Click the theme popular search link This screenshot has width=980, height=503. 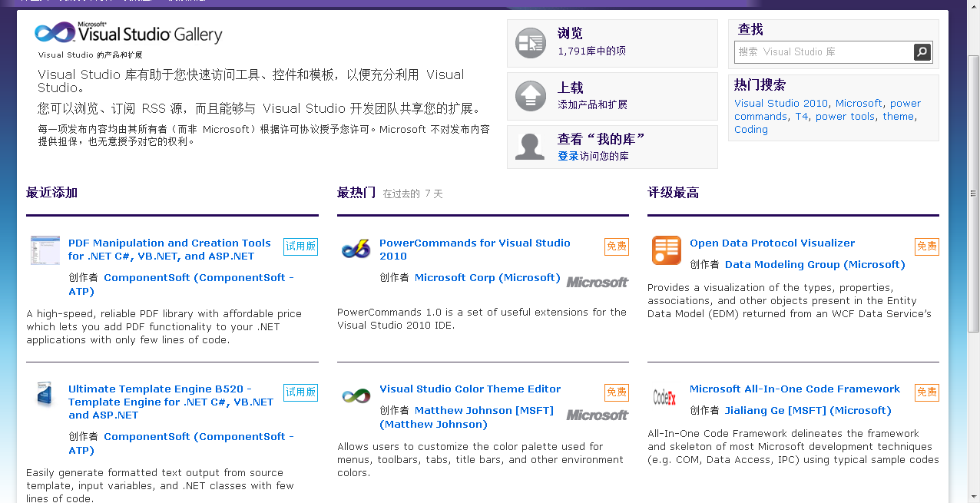(x=898, y=116)
